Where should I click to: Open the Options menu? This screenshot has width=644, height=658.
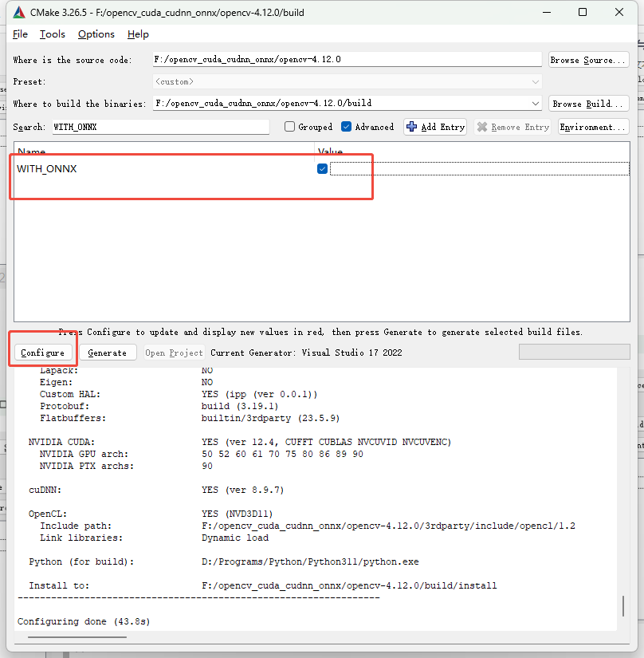96,34
